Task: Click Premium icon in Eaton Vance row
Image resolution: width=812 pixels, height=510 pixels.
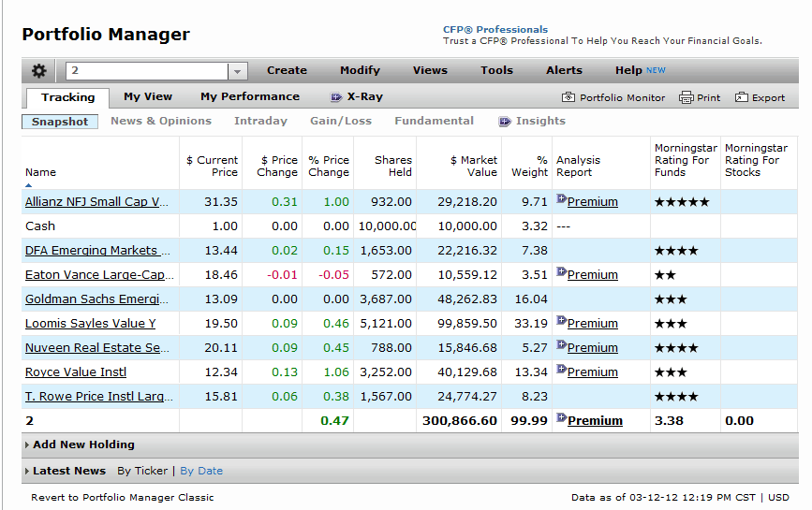Action: [x=561, y=272]
